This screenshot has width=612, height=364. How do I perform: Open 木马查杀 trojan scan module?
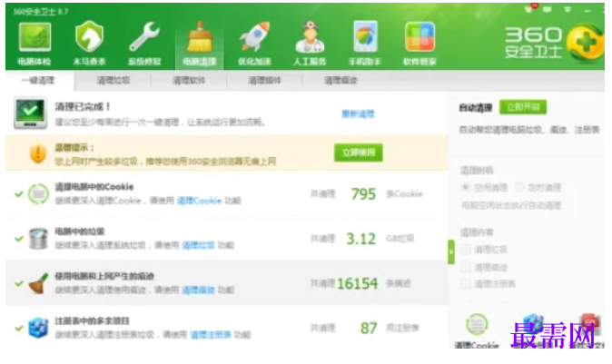[89, 43]
